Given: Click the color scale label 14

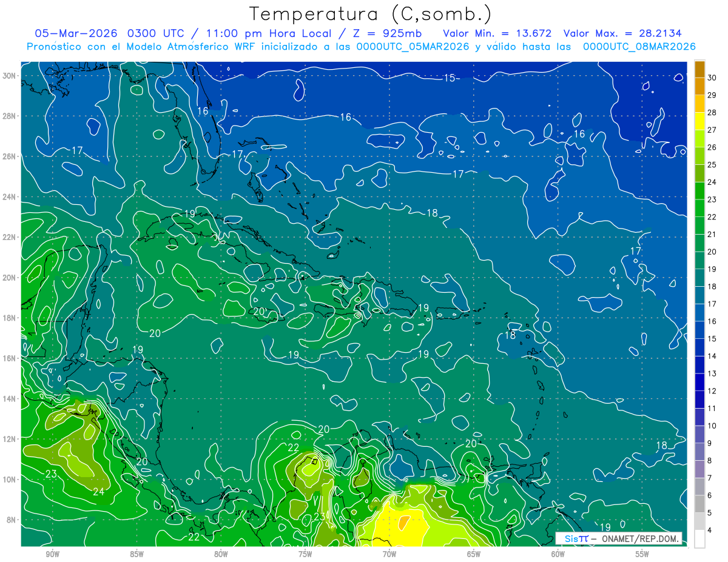Looking at the screenshot, I should [712, 356].
